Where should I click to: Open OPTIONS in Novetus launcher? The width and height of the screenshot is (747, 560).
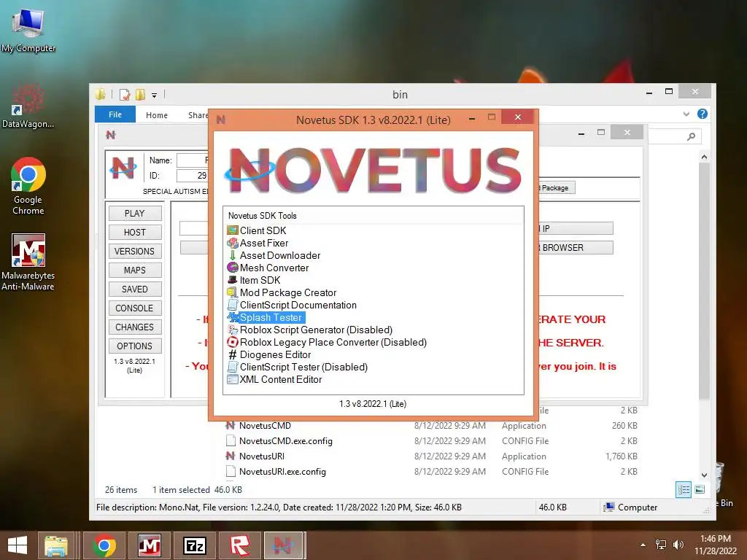pyautogui.click(x=135, y=346)
